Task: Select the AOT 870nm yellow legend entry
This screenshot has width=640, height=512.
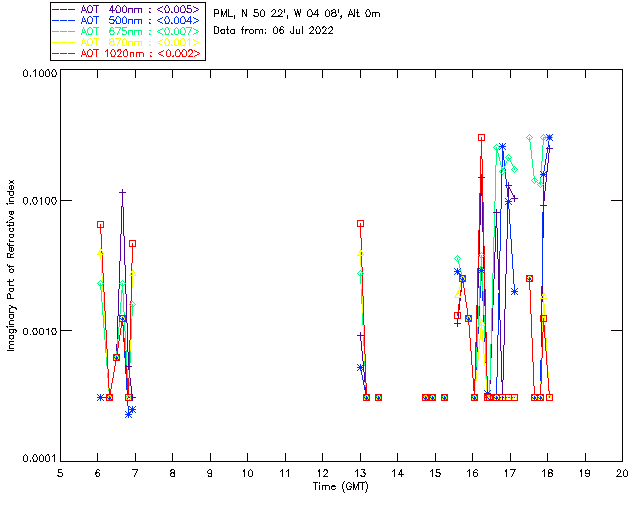Action: [x=126, y=42]
